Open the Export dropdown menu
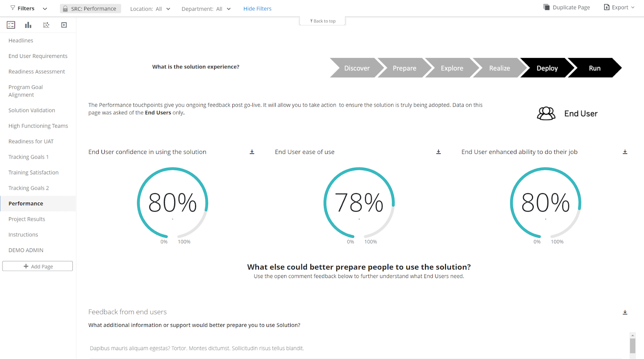 [619, 7]
